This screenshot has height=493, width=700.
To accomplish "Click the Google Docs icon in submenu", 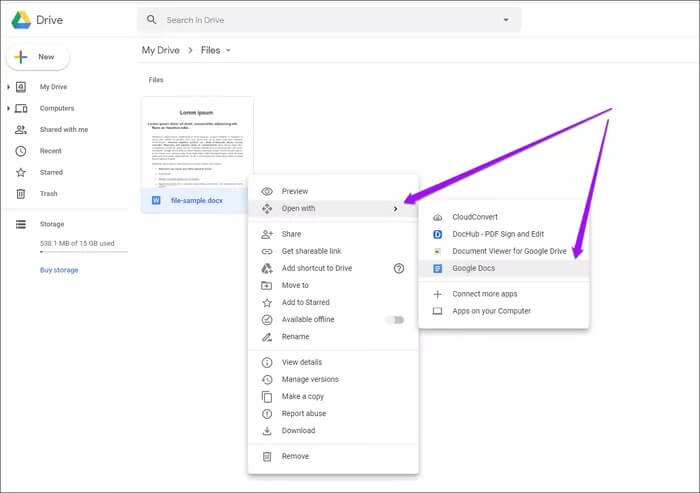I will [x=437, y=268].
